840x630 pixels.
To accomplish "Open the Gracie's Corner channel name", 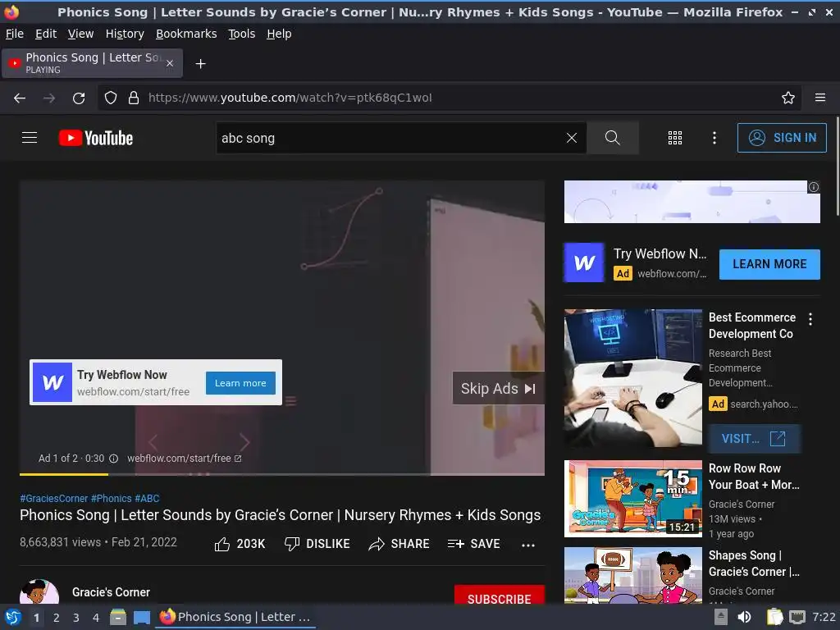I will (111, 592).
